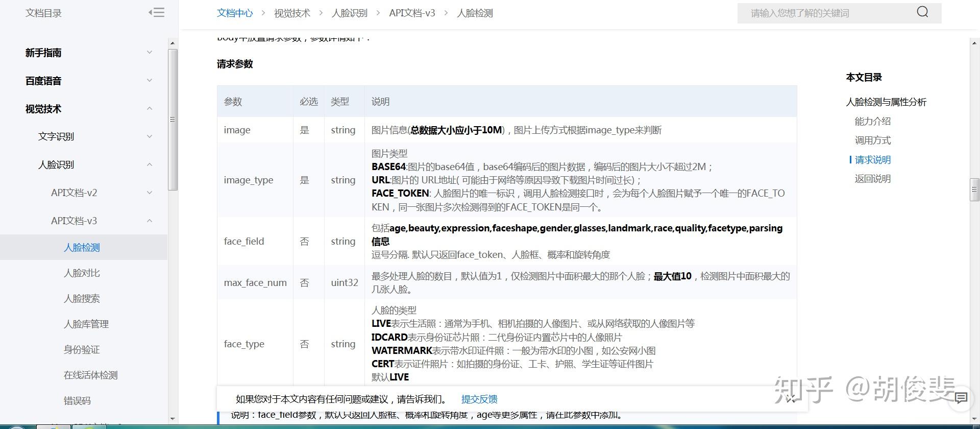Click the 请求参数 heading
The width and height of the screenshot is (980, 429).
(235, 64)
